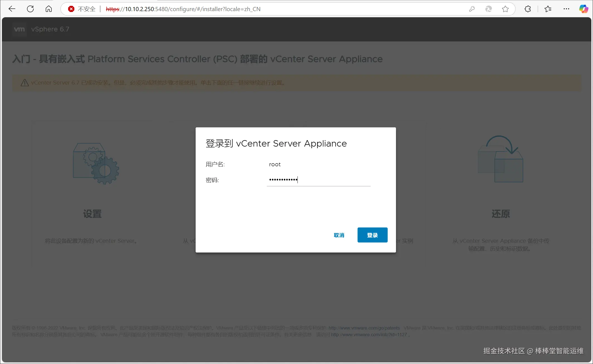The image size is (593, 364).
Task: Open Copilot sidebar icon
Action: pos(584,9)
